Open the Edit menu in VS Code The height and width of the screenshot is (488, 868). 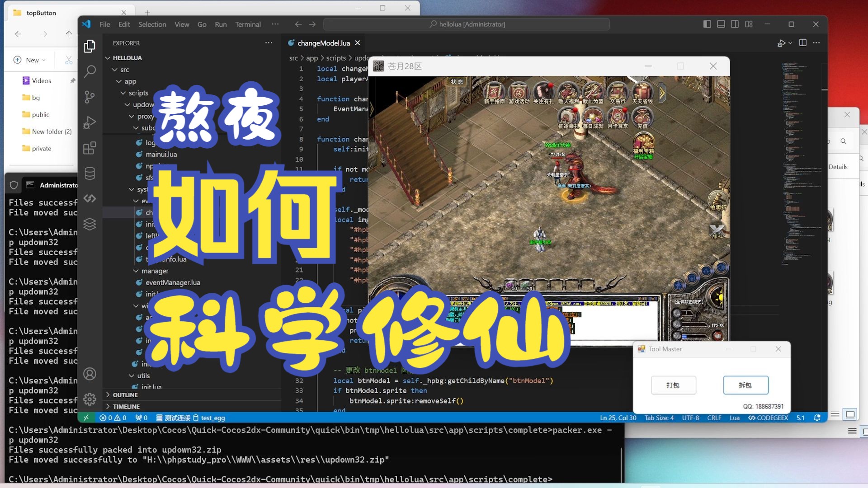(124, 24)
